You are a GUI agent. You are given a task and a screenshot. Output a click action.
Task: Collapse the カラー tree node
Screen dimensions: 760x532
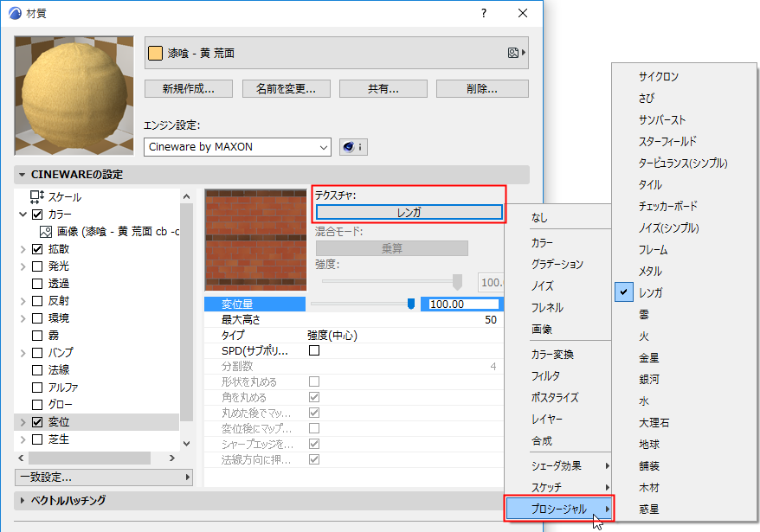click(x=23, y=215)
